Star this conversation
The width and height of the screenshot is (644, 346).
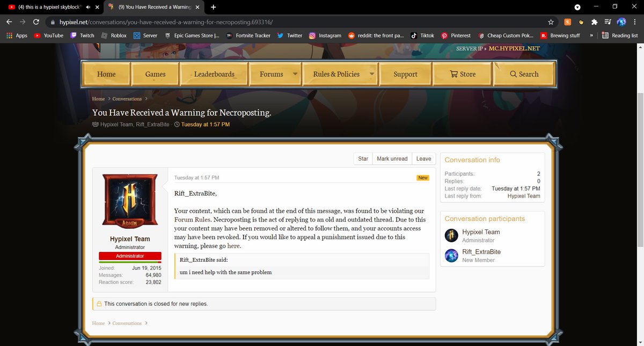pos(363,158)
